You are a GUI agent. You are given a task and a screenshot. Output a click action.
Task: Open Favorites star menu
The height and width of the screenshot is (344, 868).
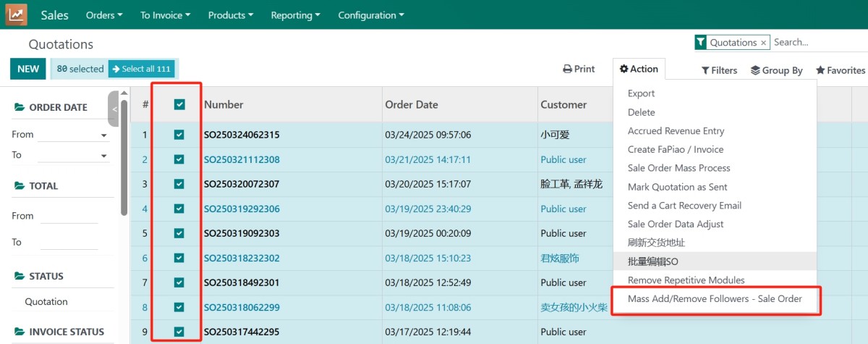[x=820, y=70]
